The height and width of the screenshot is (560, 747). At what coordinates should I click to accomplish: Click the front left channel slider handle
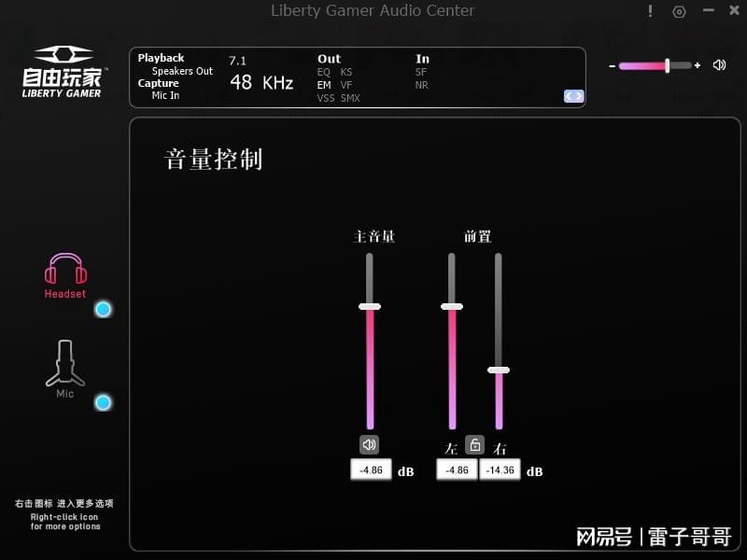coord(452,307)
